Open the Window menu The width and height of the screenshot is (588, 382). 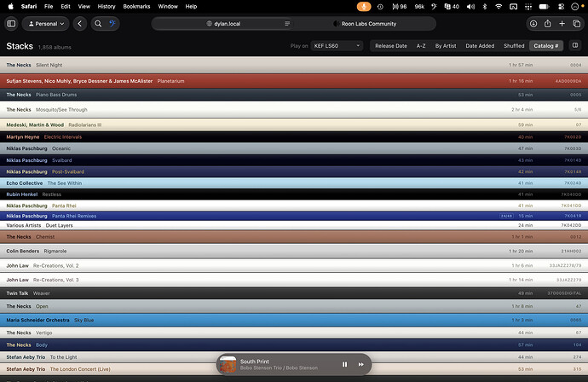pyautogui.click(x=168, y=6)
